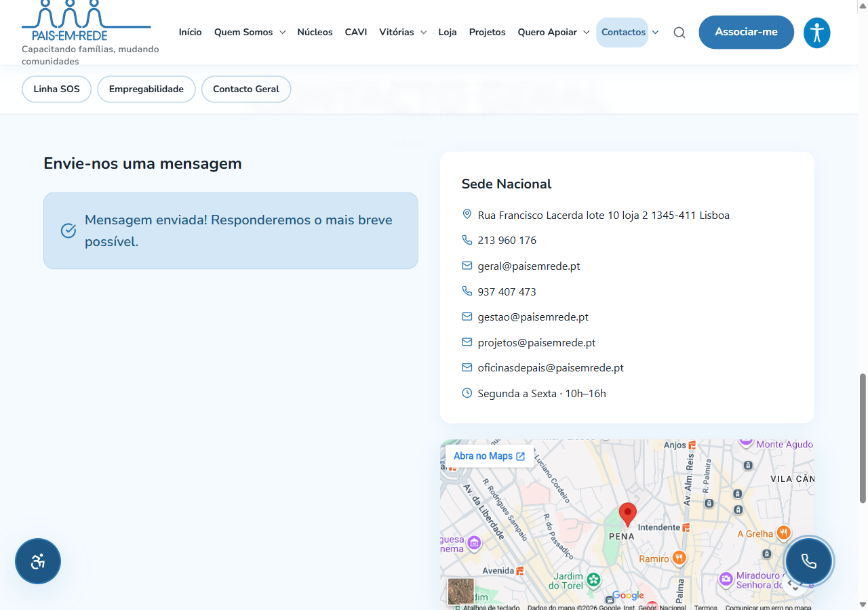Image resolution: width=868 pixels, height=610 pixels.
Task: Go to Início menu item
Action: (191, 32)
